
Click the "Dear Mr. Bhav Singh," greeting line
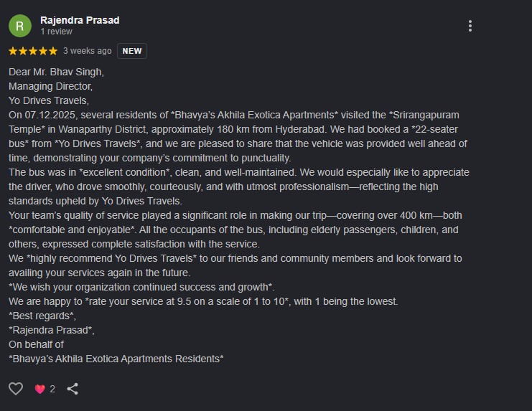[57, 72]
